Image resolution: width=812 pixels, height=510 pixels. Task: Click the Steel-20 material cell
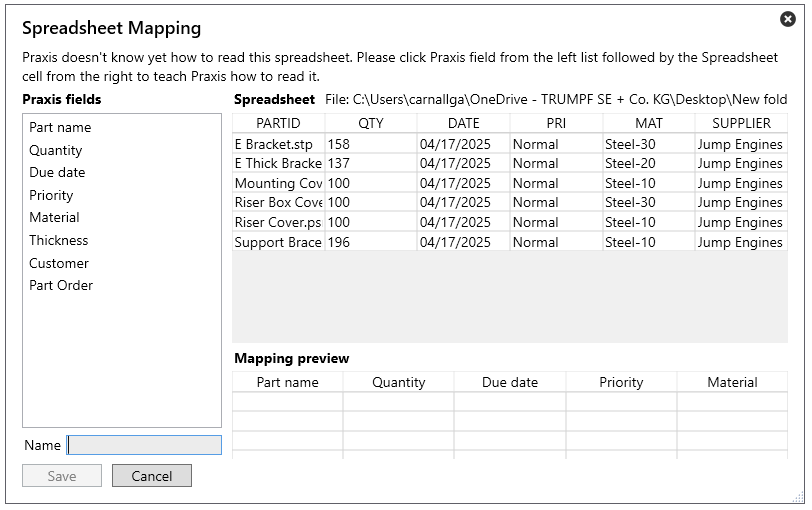click(x=648, y=164)
